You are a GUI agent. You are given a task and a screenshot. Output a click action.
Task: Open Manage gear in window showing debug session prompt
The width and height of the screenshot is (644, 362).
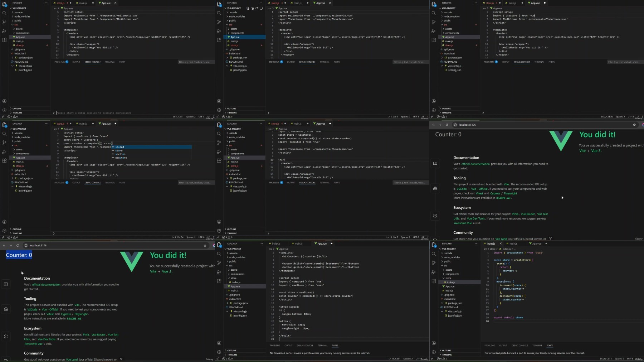click(4, 110)
